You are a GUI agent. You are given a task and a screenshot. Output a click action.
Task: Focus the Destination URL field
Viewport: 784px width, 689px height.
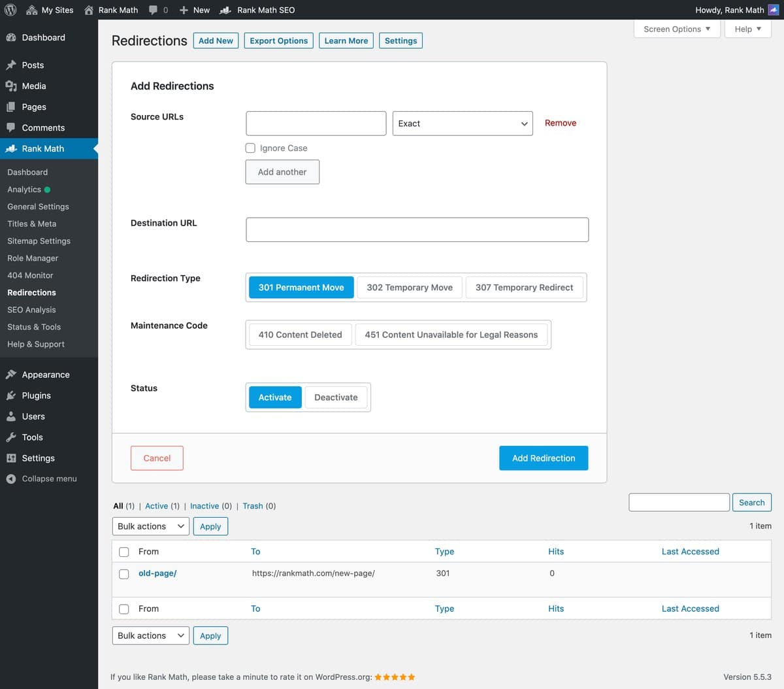(x=417, y=229)
